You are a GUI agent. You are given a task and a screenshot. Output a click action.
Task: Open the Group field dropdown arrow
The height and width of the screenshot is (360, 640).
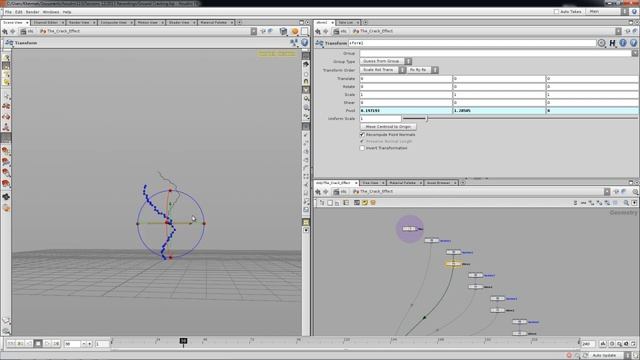635,53
